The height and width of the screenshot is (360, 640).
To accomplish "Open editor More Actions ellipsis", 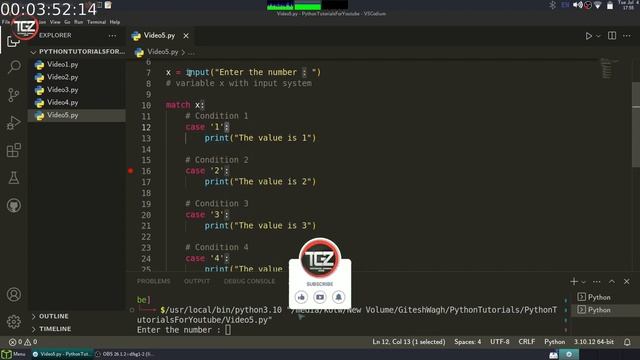I will click(x=627, y=36).
